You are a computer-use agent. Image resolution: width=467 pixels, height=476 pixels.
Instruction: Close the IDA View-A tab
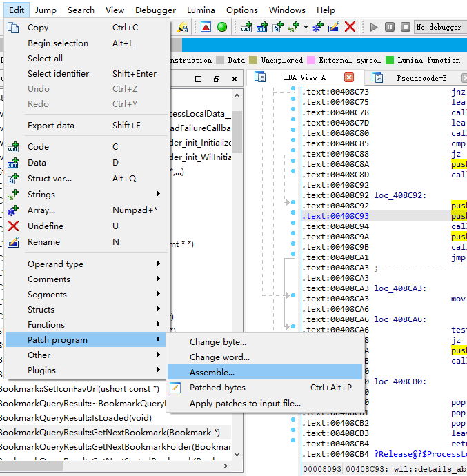tap(349, 77)
